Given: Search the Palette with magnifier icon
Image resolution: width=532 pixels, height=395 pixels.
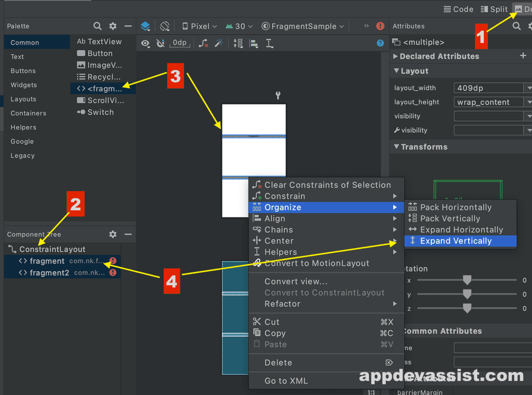Looking at the screenshot, I should [x=97, y=26].
